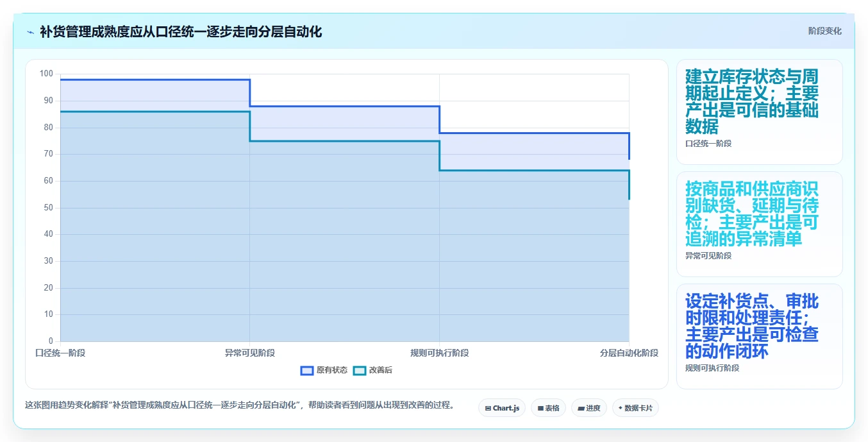Click the Chart.js tag
The width and height of the screenshot is (868, 442).
tap(502, 408)
